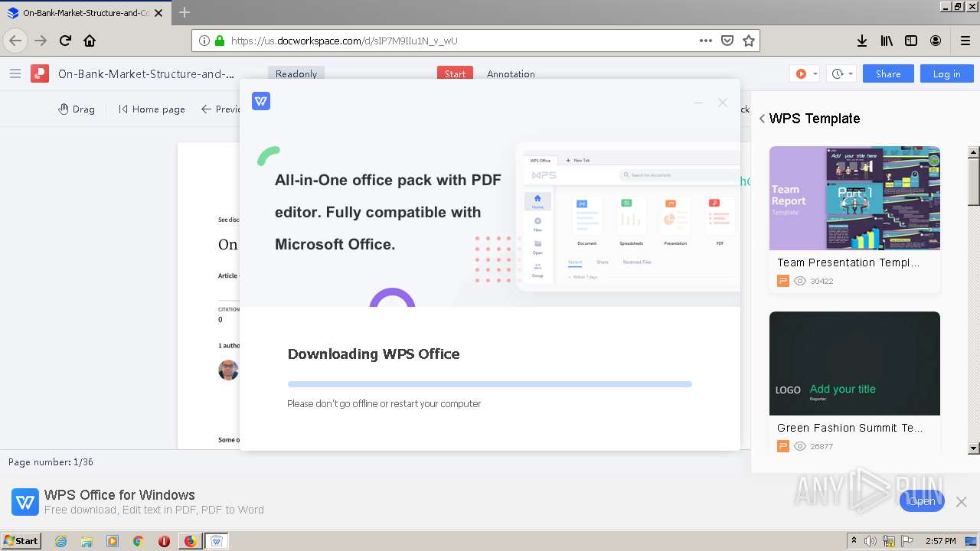Open the WPS document hamburger menu
Viewport: 980px width, 551px height.
(15, 73)
